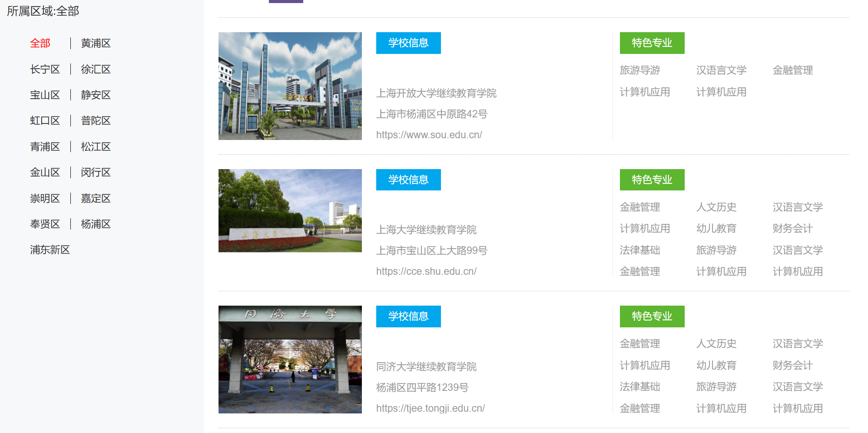Select the 静安区 district filter
Image resolution: width=868 pixels, height=433 pixels.
(x=96, y=95)
